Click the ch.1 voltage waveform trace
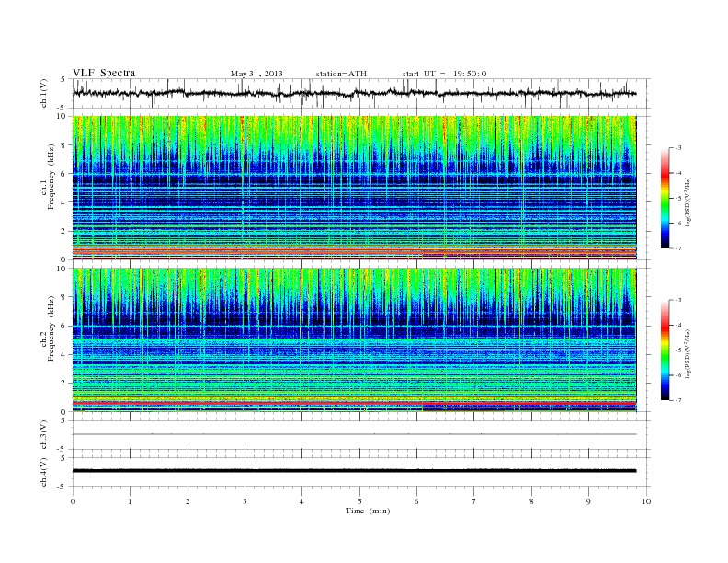Image resolution: width=728 pixels, height=563 pixels. coord(354,93)
